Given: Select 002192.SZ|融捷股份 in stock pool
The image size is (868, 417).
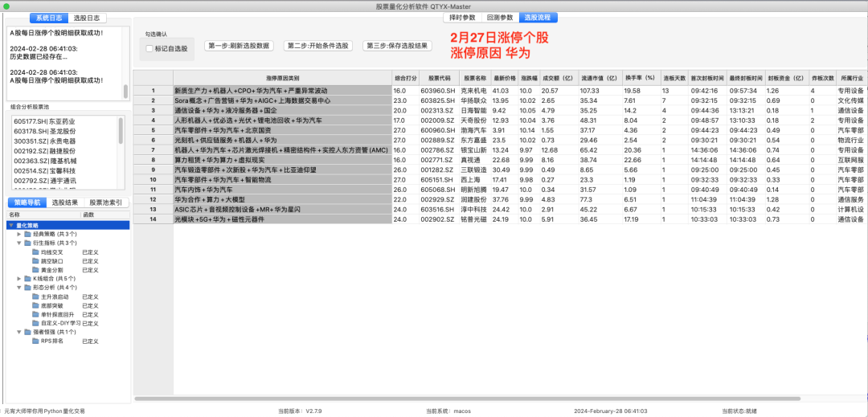Looking at the screenshot, I should click(45, 151).
